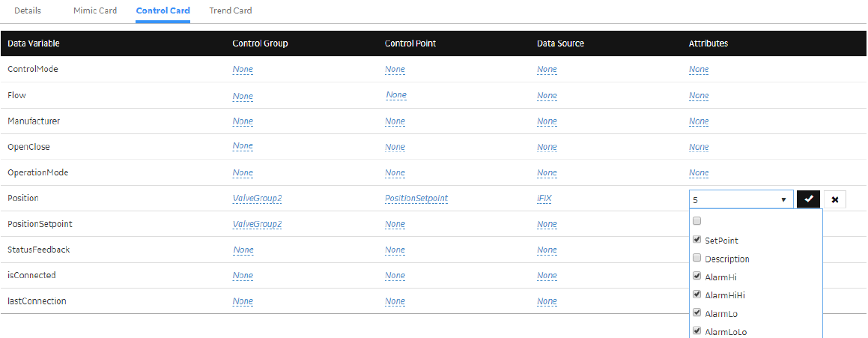Edit ValveGroup2 link in PositionSetpoint row
868x338 pixels.
258,224
